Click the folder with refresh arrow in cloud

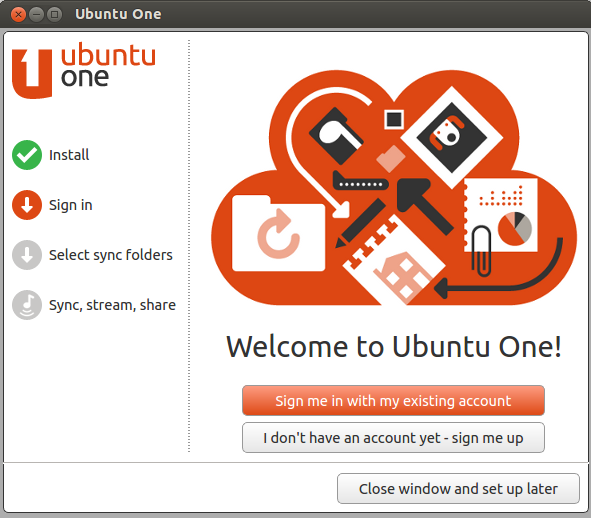point(279,233)
